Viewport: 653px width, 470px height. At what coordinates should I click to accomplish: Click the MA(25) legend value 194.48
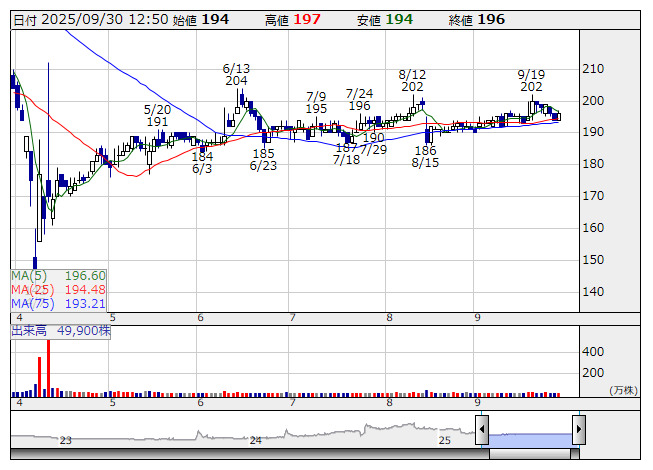pyautogui.click(x=85, y=289)
